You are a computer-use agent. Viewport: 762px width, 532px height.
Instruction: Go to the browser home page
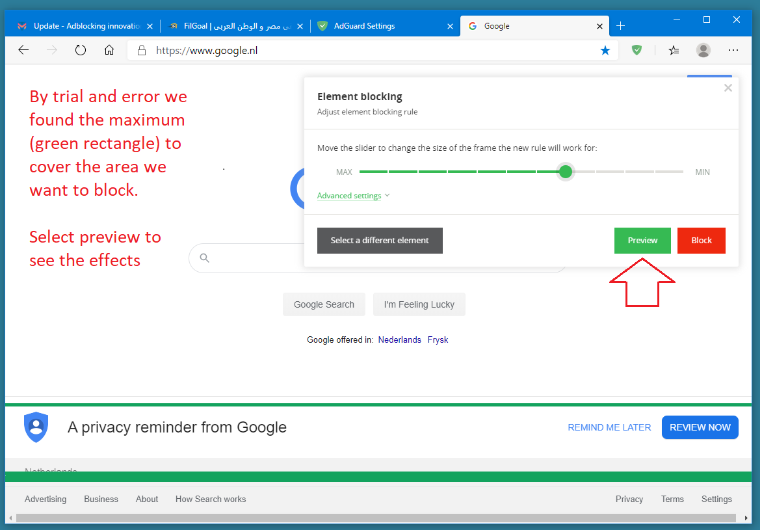(x=109, y=50)
